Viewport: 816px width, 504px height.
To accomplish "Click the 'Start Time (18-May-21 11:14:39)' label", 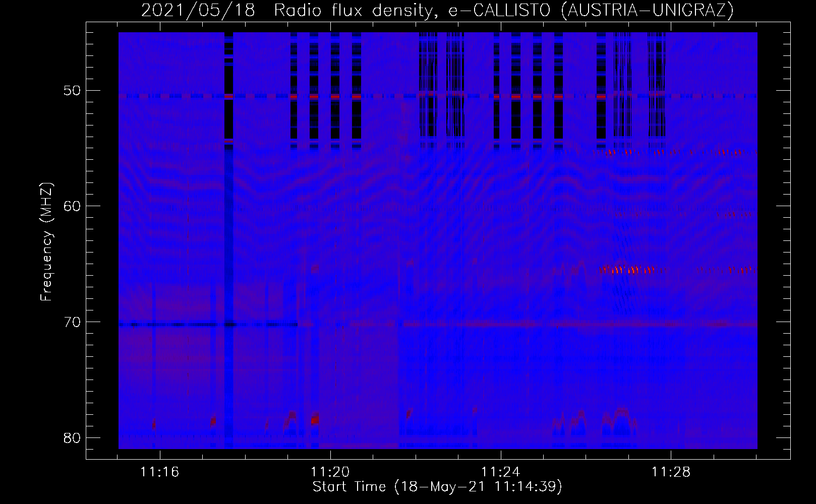I will (437, 487).
